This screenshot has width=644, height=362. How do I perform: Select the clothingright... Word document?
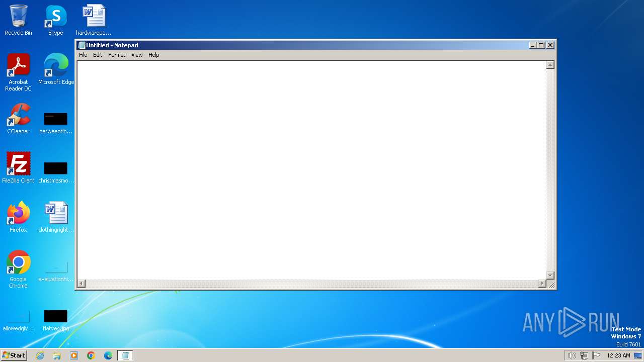(x=56, y=217)
